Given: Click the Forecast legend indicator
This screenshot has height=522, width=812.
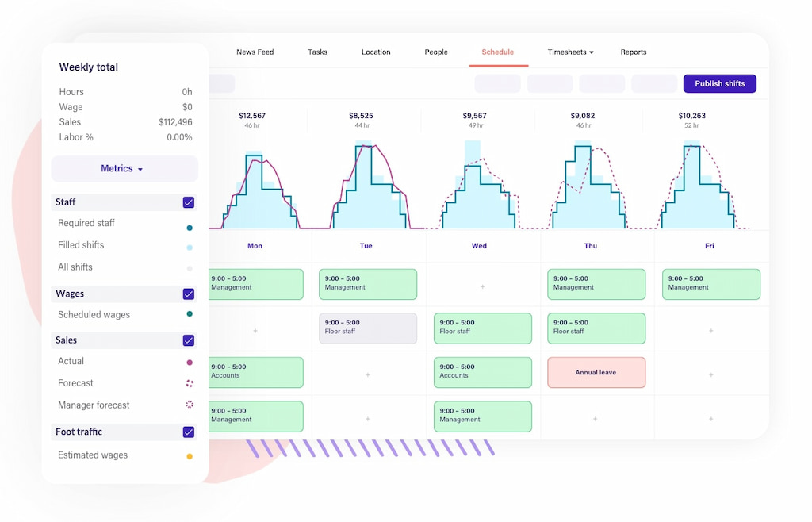Looking at the screenshot, I should (x=189, y=383).
